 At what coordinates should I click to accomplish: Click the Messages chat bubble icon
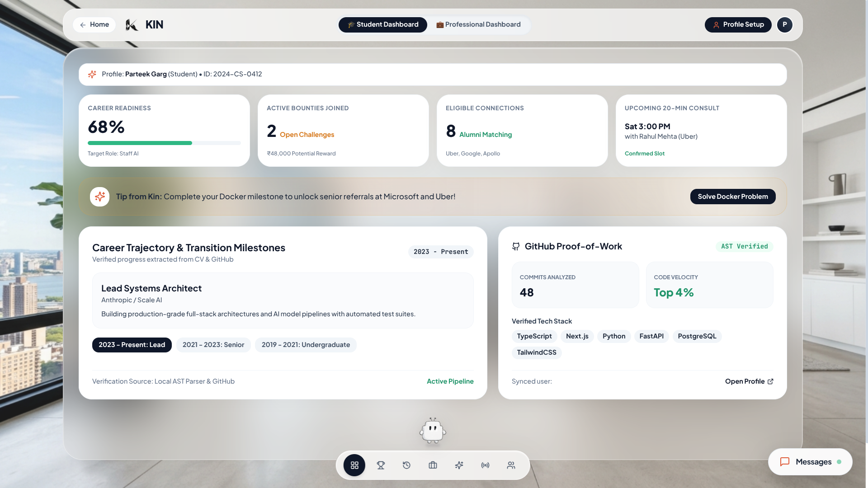785,462
